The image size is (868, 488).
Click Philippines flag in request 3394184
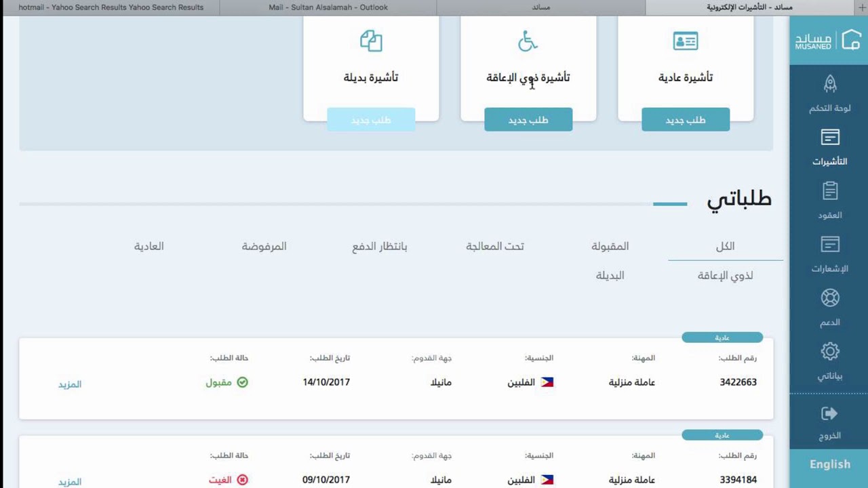coord(547,480)
